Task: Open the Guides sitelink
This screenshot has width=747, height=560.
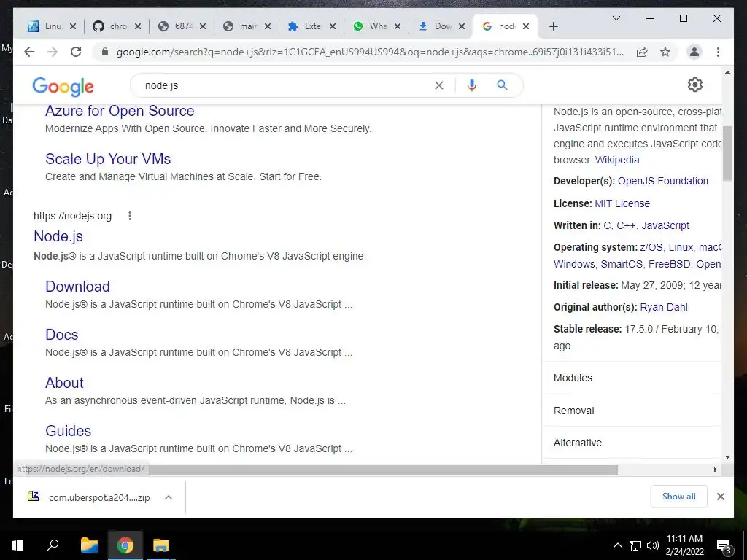Action: (68, 431)
